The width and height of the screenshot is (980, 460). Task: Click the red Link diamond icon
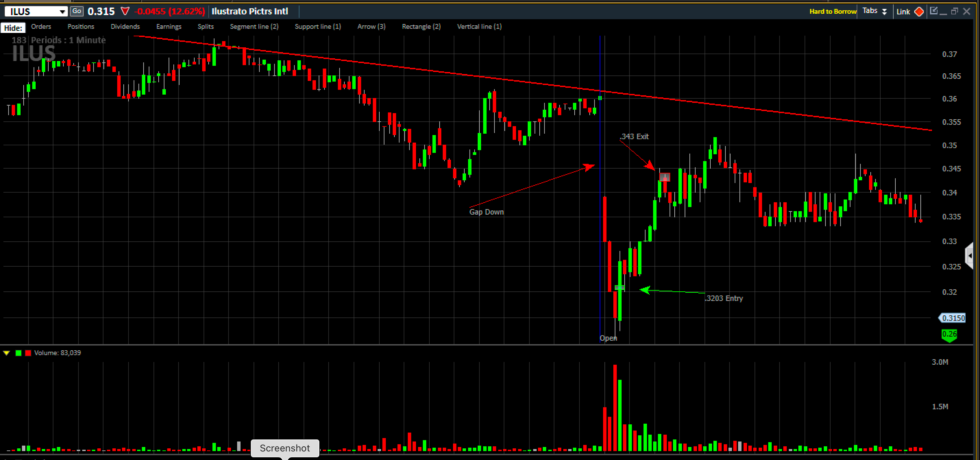919,11
